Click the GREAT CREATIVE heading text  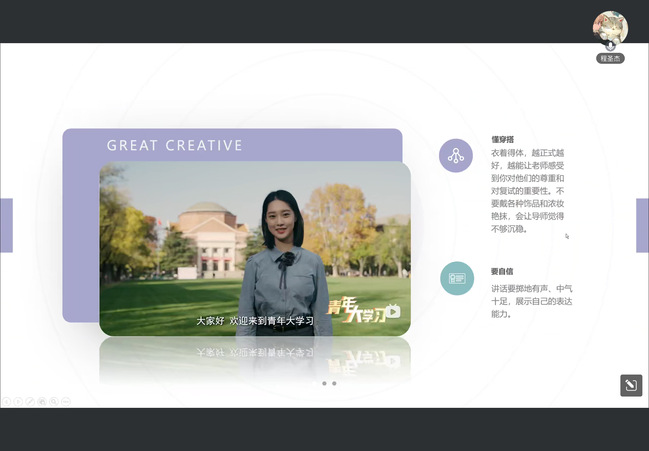point(175,146)
